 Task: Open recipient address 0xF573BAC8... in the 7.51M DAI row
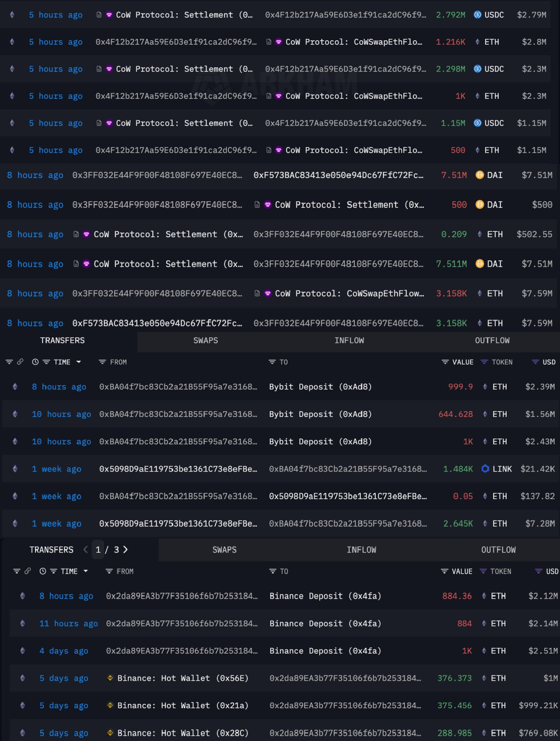pos(338,175)
